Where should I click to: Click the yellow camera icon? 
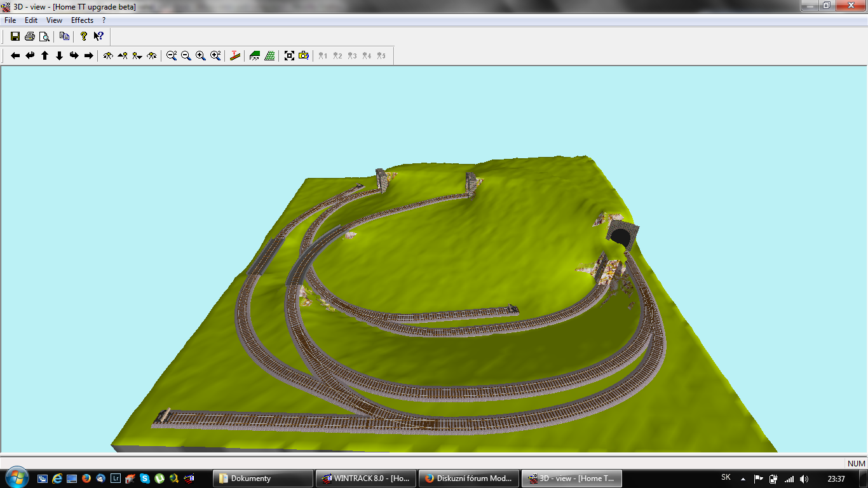tap(304, 56)
